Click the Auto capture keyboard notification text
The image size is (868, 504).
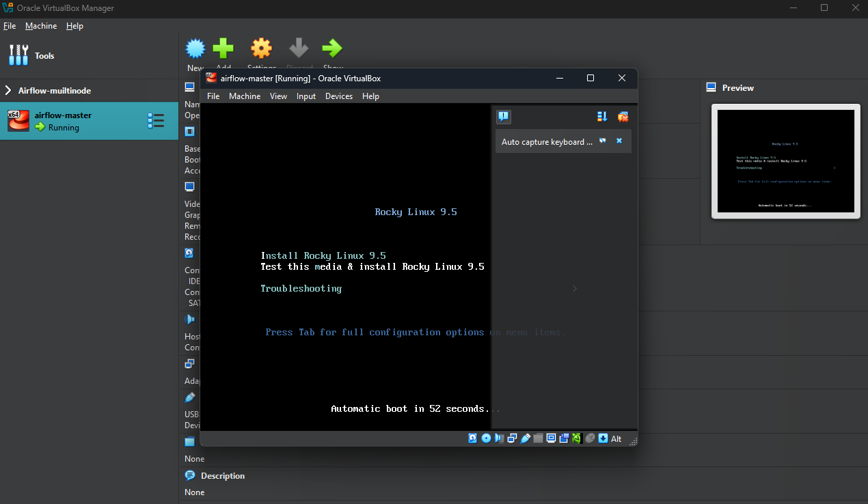point(547,142)
